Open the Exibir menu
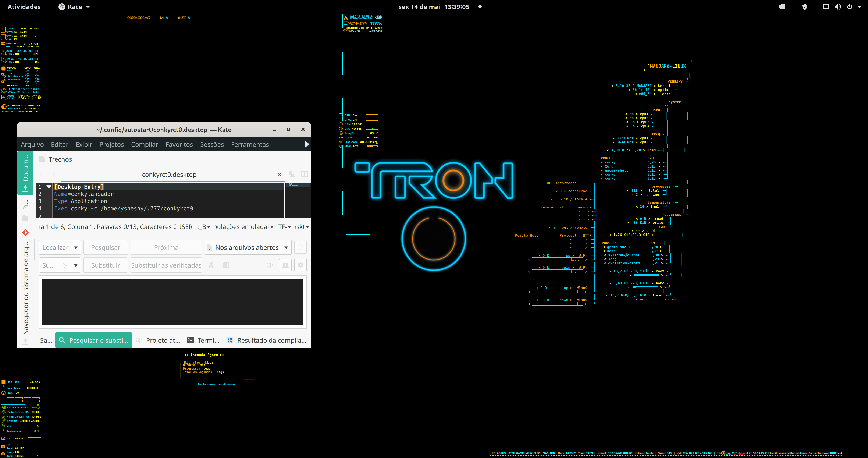Image resolution: width=868 pixels, height=458 pixels. (x=83, y=144)
